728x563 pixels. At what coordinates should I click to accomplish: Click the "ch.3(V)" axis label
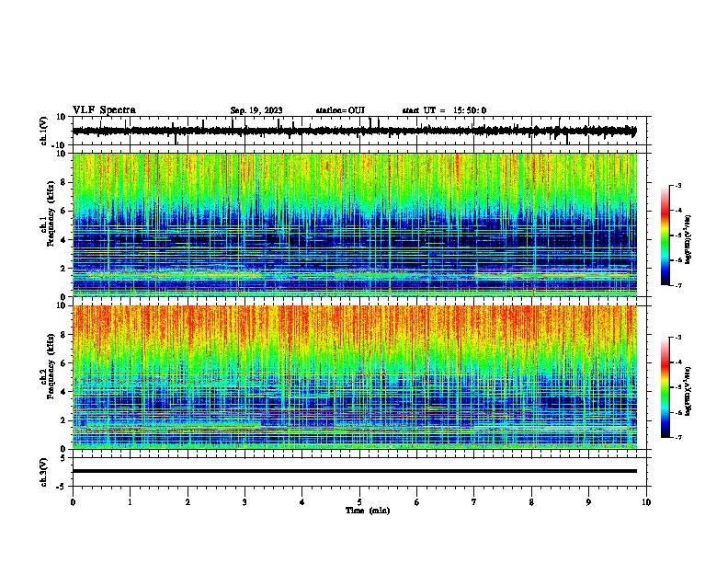point(44,472)
